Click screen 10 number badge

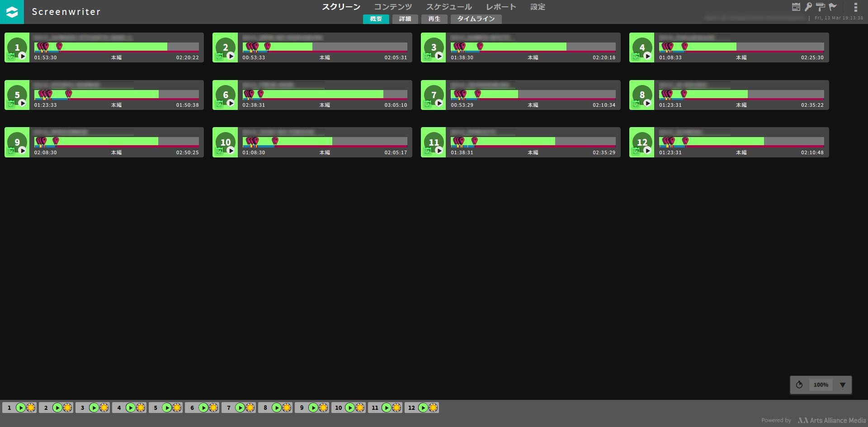pyautogui.click(x=225, y=142)
